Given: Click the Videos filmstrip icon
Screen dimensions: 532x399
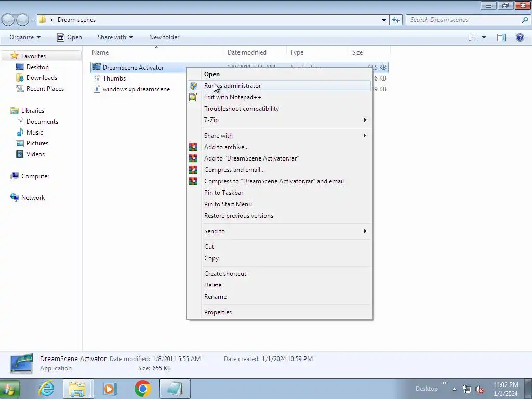Looking at the screenshot, I should pos(20,154).
